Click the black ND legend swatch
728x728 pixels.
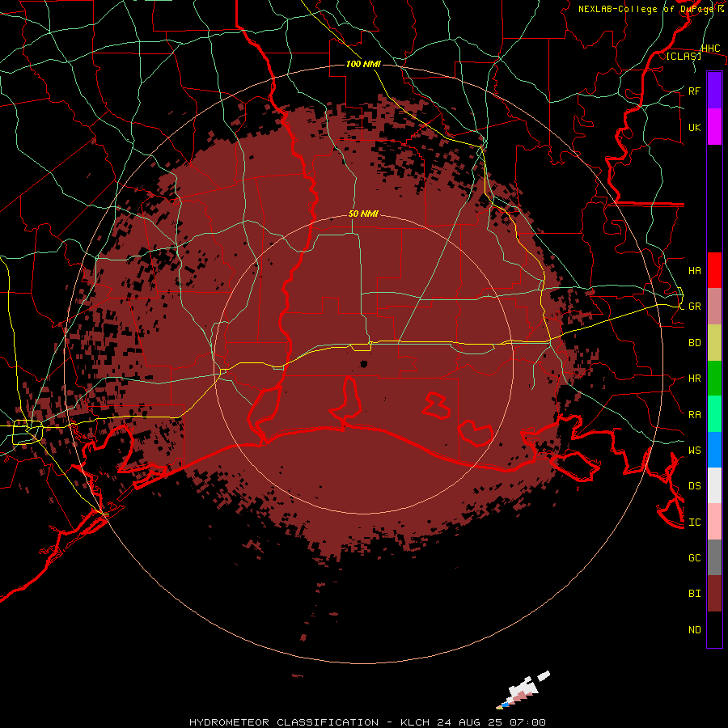[x=714, y=629]
